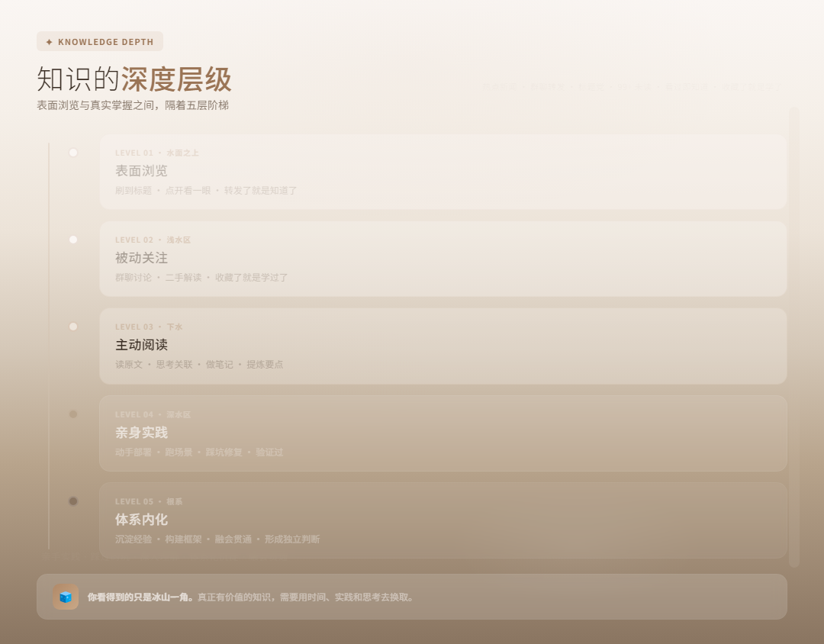Open the card title 亲身实践
Screen dimensions: 824x644
[141, 433]
